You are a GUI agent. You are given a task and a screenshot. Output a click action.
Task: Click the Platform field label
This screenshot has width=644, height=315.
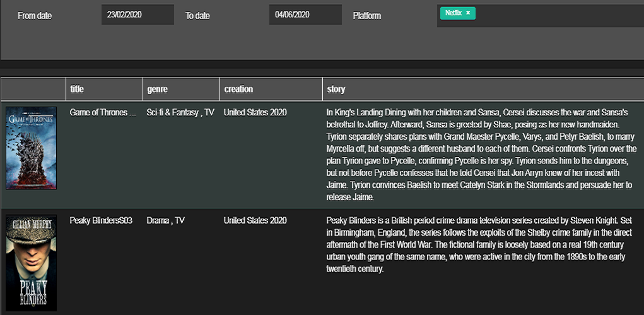[x=366, y=16]
